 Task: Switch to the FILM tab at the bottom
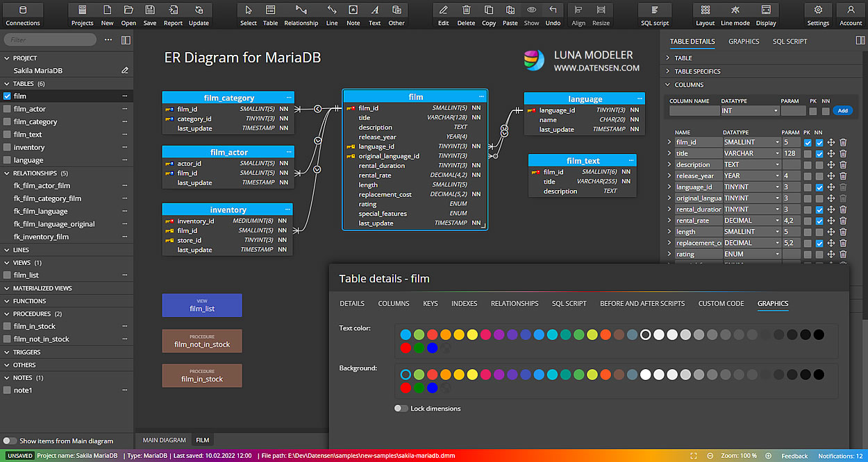point(202,440)
